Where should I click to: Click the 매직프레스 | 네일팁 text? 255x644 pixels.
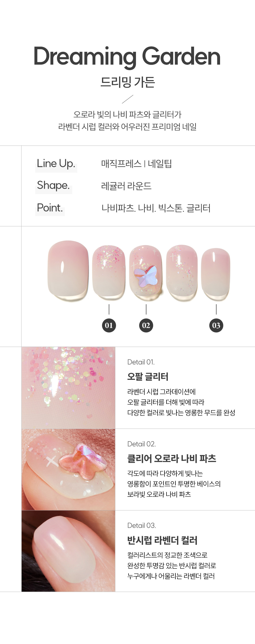(136, 164)
